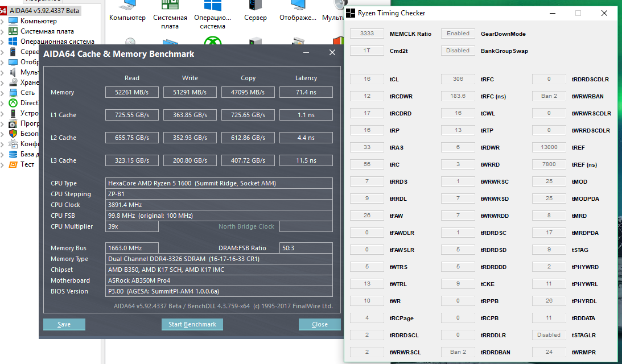Viewport: 622px width, 364px height.
Task: Click the L2 Cache Write value 352.93 GB/s
Action: [x=190, y=138]
